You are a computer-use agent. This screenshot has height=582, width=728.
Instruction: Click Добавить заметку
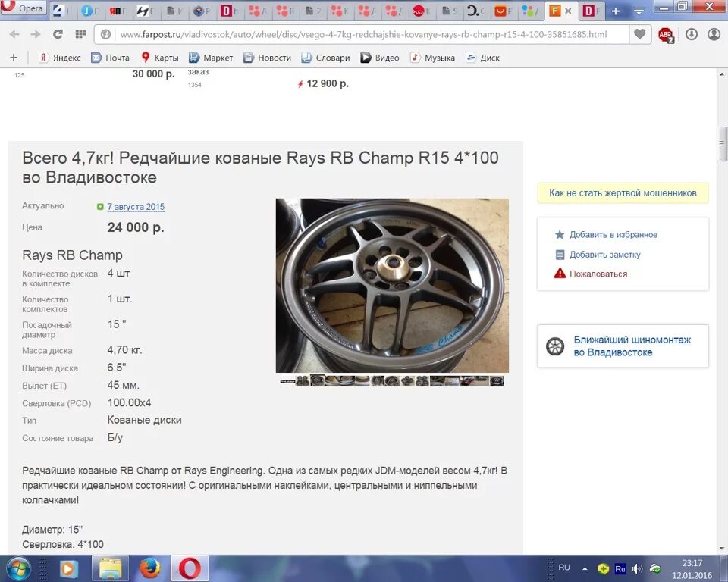coord(605,255)
